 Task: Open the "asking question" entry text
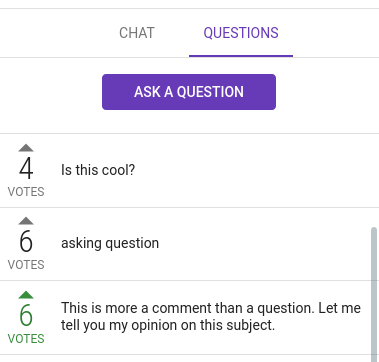point(110,243)
